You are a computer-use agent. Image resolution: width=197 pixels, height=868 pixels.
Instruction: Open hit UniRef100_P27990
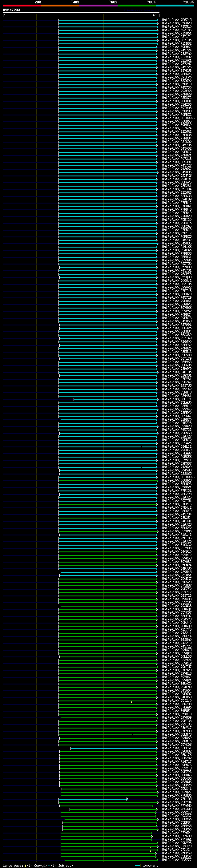tap(176, 548)
